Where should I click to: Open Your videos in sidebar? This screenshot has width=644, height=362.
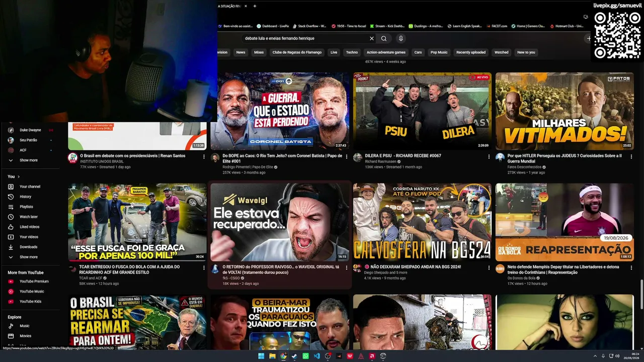30,237
